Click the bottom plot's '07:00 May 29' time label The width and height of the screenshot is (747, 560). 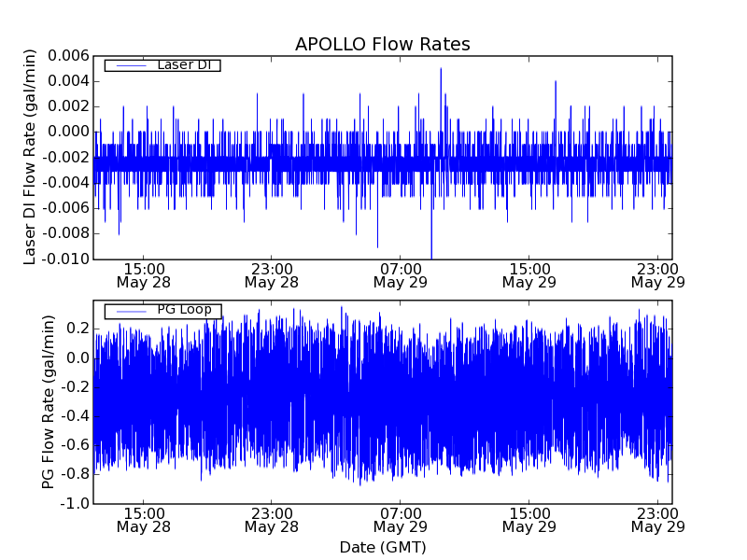tap(400, 520)
